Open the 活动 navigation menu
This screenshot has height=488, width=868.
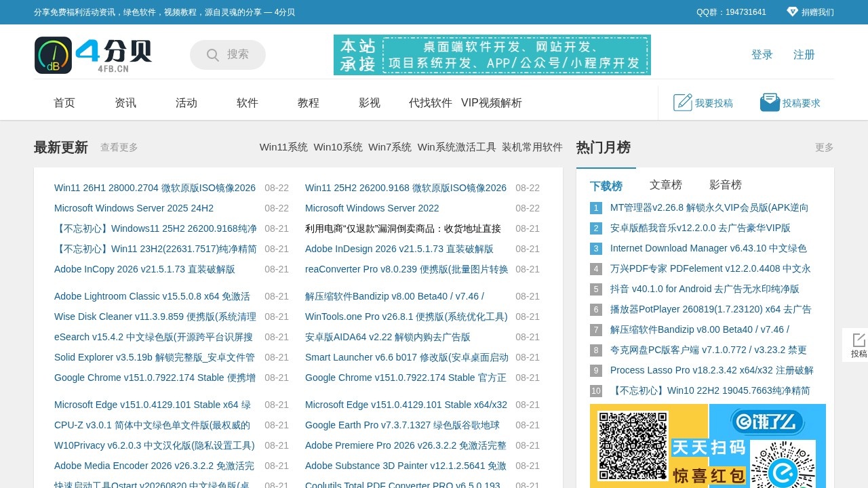tap(186, 103)
